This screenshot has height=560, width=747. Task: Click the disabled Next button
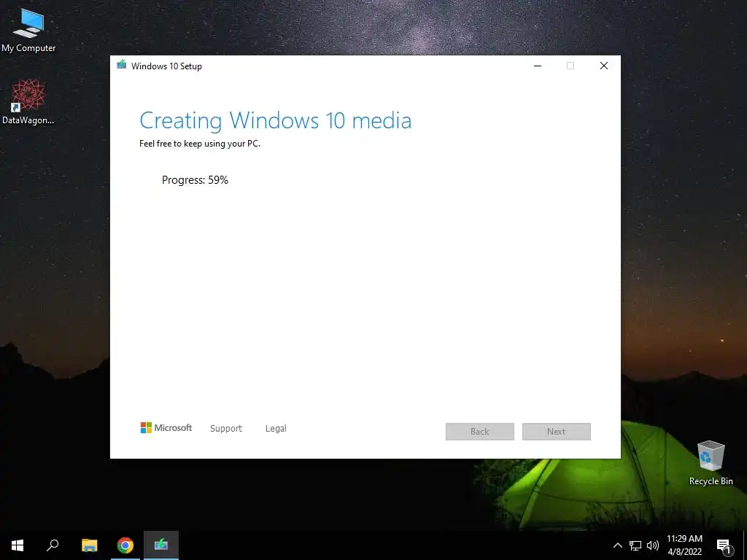(557, 432)
